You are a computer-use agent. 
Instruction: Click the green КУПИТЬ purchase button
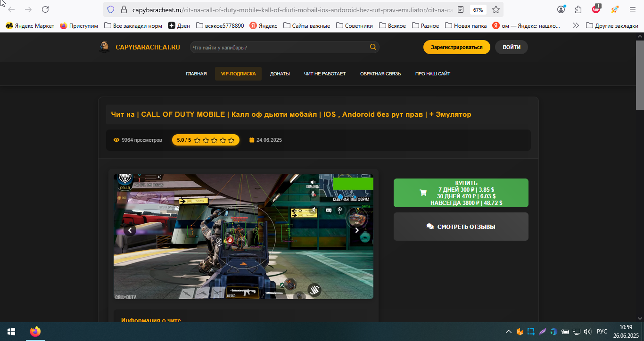(x=461, y=193)
